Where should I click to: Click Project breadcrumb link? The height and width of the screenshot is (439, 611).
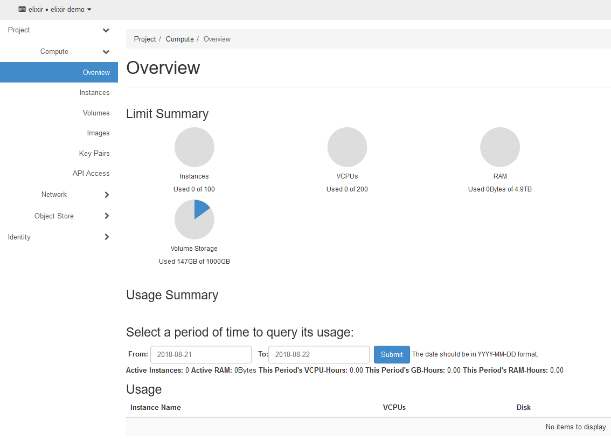click(145, 39)
